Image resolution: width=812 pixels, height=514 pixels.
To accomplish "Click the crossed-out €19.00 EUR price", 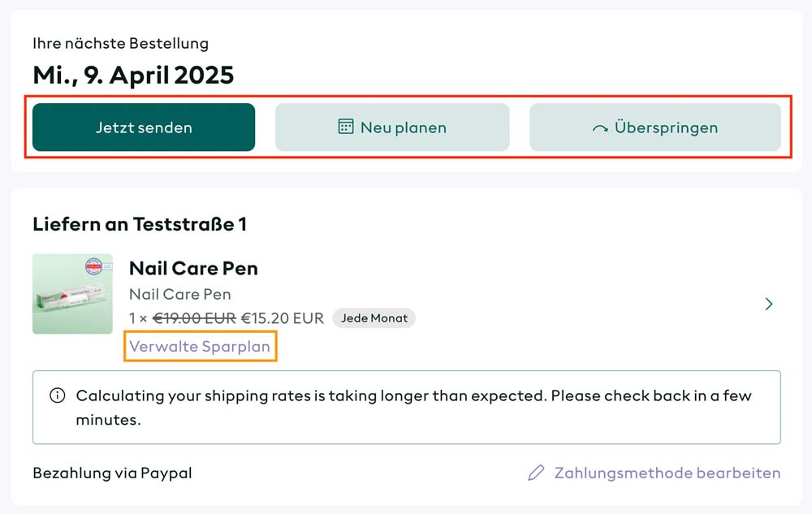I will [194, 317].
